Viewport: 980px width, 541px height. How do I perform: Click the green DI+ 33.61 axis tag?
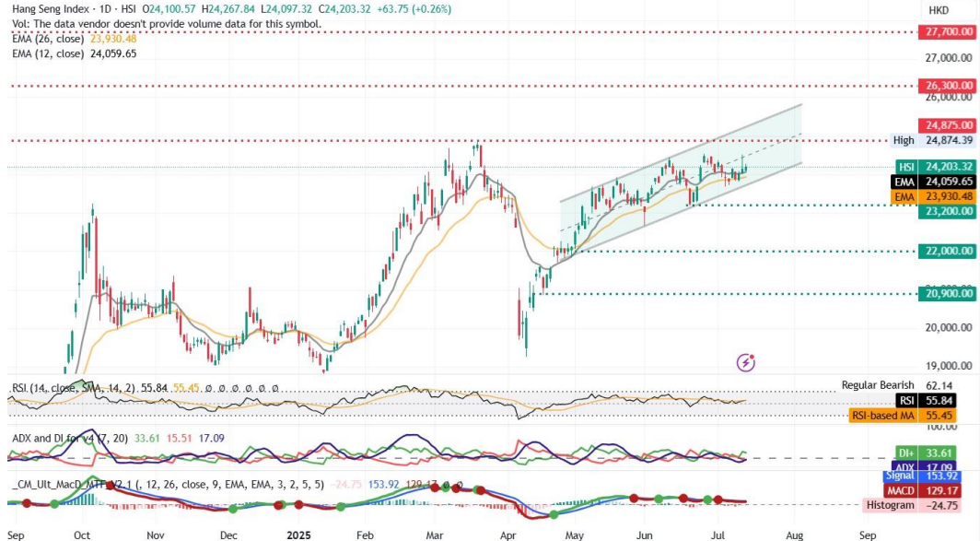(926, 453)
